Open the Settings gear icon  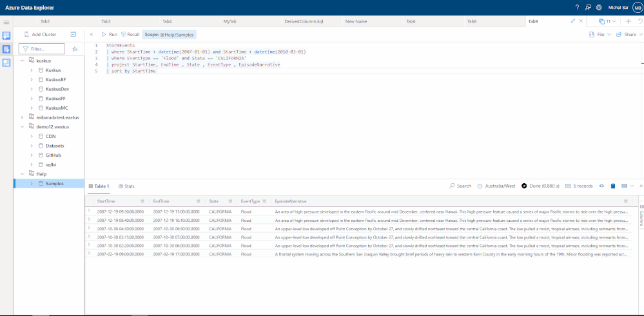[599, 7]
